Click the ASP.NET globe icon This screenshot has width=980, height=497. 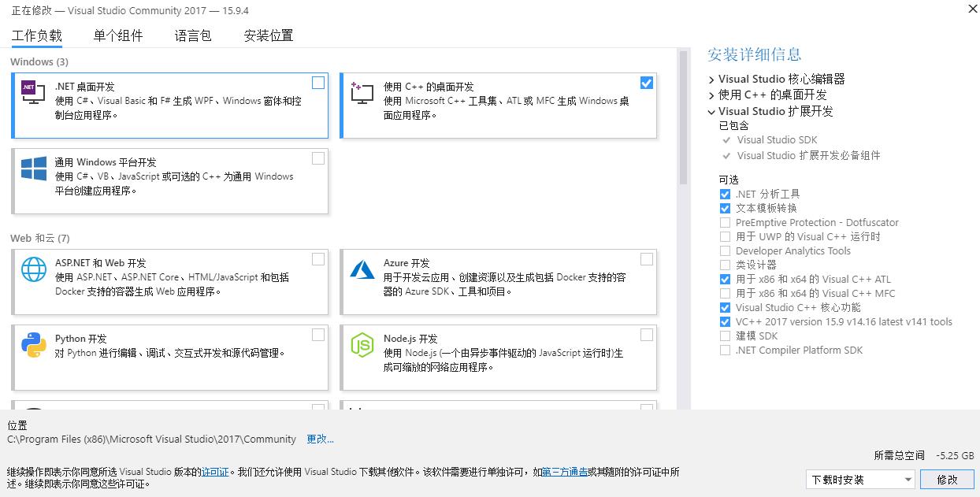tap(33, 269)
